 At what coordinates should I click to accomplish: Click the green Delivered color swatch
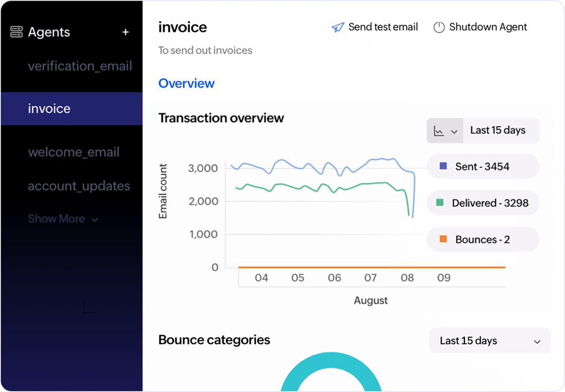click(x=440, y=203)
